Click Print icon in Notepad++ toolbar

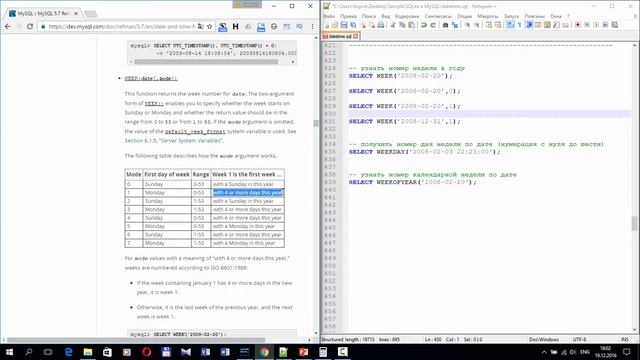(381, 25)
